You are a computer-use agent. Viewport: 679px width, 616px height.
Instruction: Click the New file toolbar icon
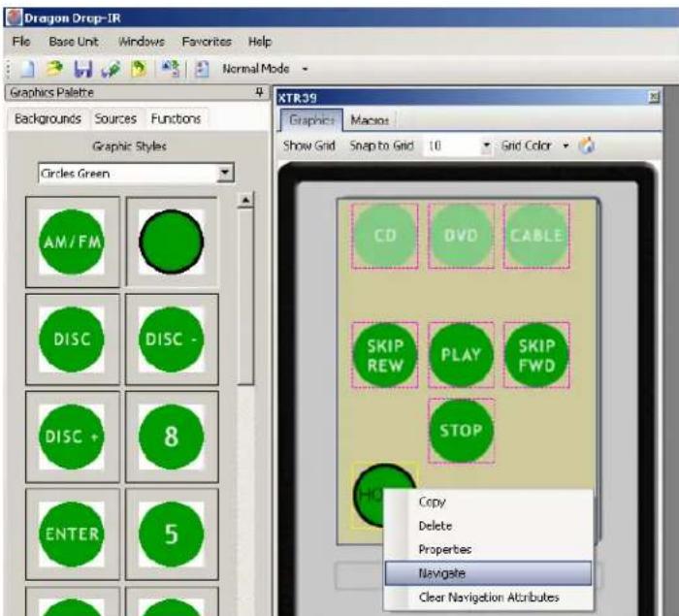[28, 69]
